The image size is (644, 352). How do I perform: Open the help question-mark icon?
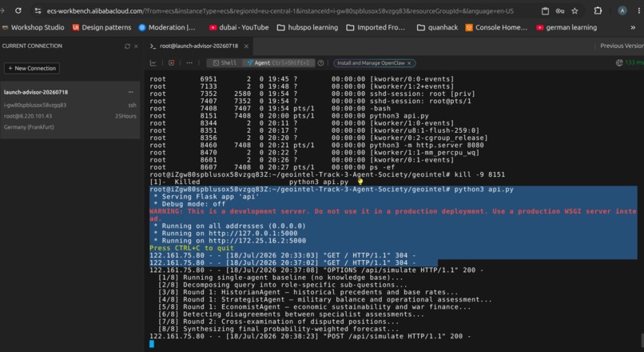tap(320, 63)
